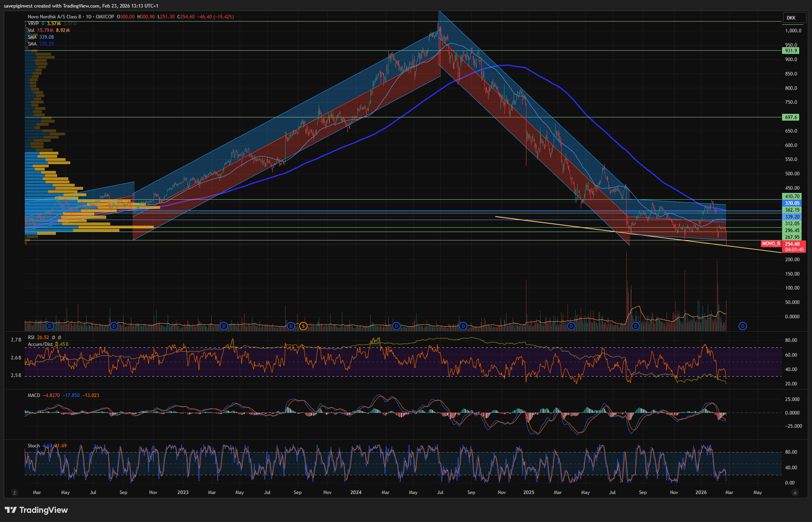Click the RSI indicator label
The width and height of the screenshot is (812, 522).
31,337
